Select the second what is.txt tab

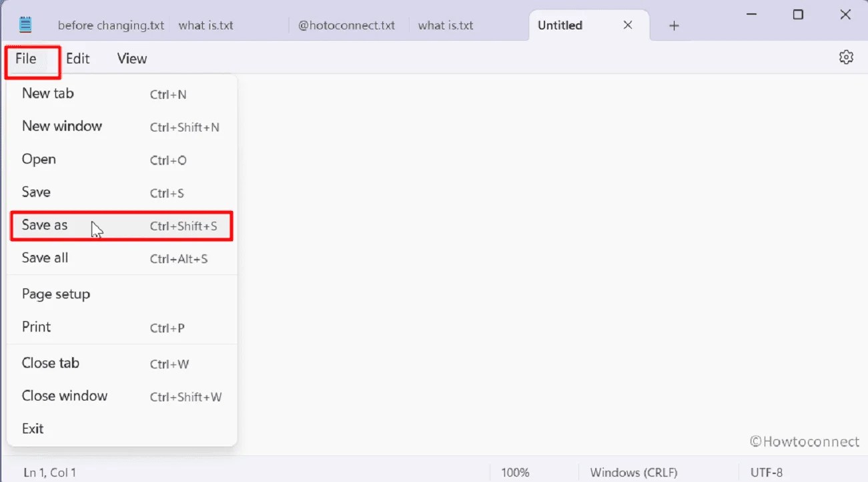445,25
